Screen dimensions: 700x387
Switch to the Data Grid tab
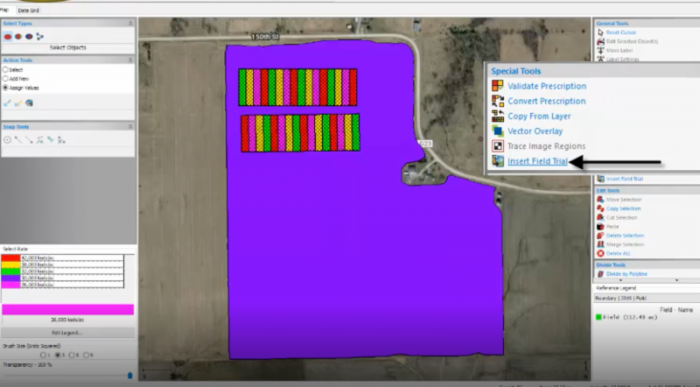tap(28, 10)
